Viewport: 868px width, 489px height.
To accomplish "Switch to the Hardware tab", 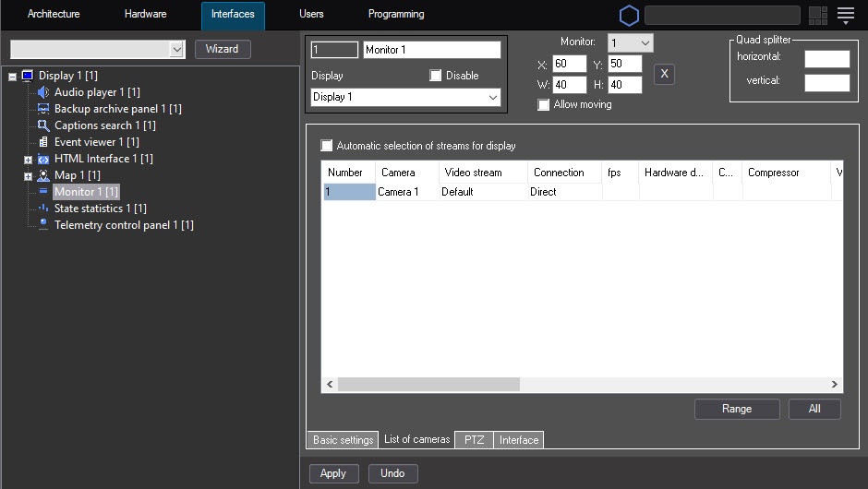I will point(145,15).
